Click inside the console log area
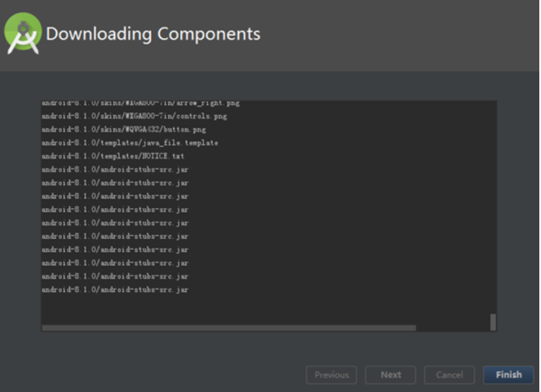The image size is (541, 392). pyautogui.click(x=252, y=213)
